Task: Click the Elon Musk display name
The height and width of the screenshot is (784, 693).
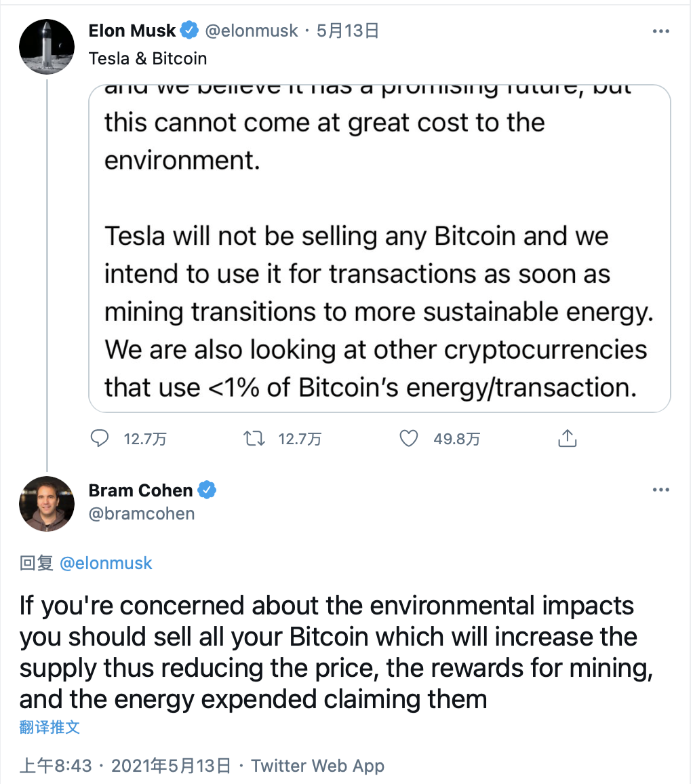Action: 132,31
